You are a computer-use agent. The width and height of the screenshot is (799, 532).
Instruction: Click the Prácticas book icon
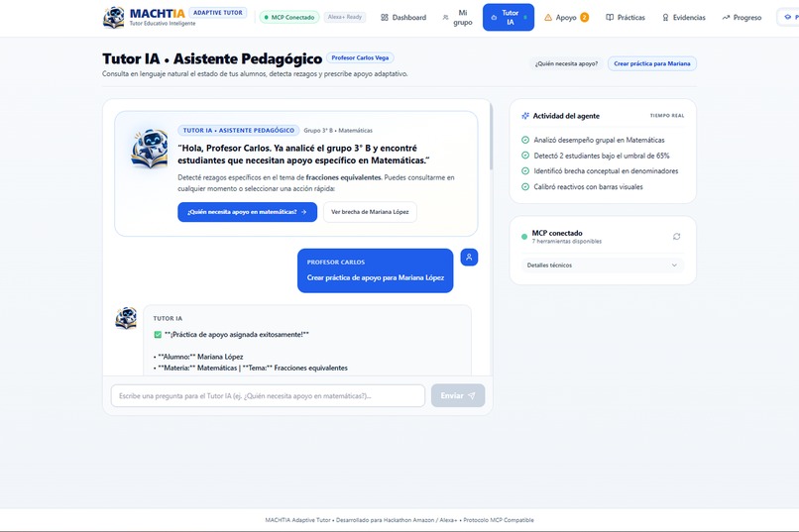tap(610, 17)
